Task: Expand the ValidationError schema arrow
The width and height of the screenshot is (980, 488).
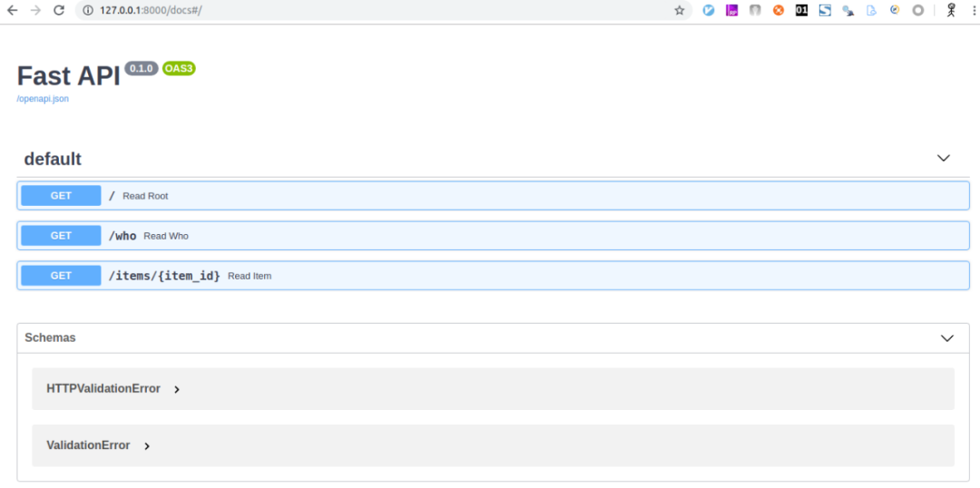Action: (x=147, y=446)
